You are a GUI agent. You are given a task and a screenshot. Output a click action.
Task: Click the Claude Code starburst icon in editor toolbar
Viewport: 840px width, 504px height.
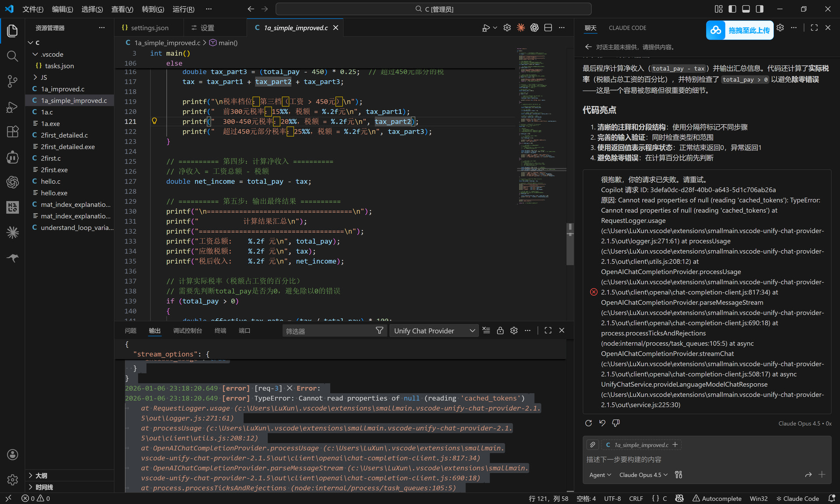(x=521, y=28)
